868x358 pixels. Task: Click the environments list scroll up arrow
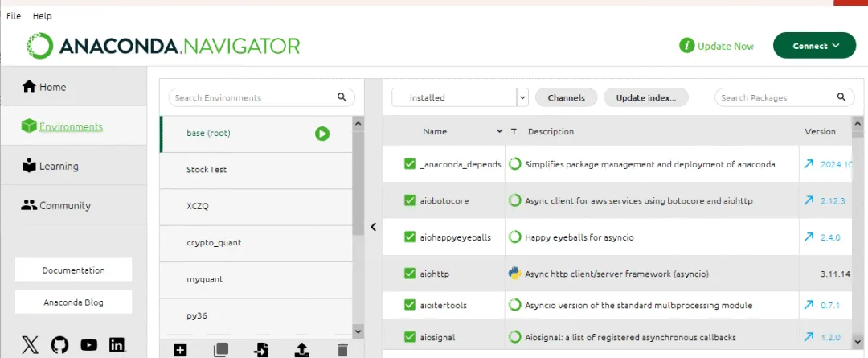pos(358,123)
